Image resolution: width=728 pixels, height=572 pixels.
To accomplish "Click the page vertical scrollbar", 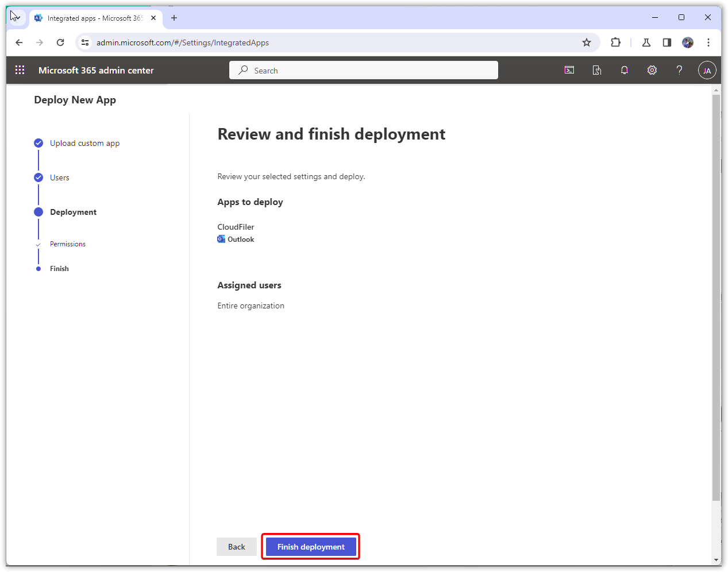I will coord(717,298).
